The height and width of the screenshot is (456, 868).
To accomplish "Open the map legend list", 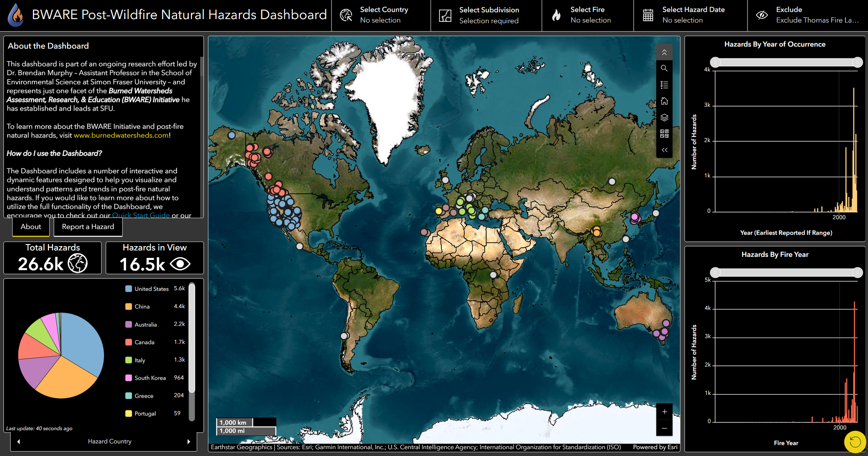I will coord(664,85).
